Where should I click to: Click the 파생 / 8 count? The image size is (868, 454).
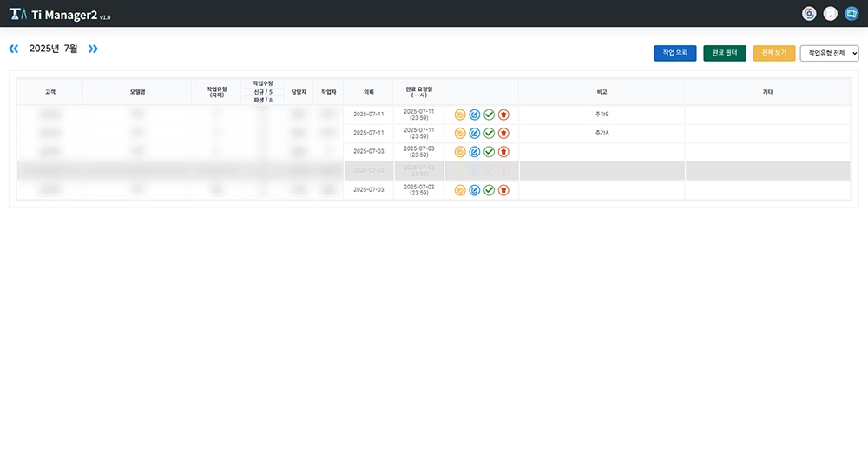(x=263, y=100)
